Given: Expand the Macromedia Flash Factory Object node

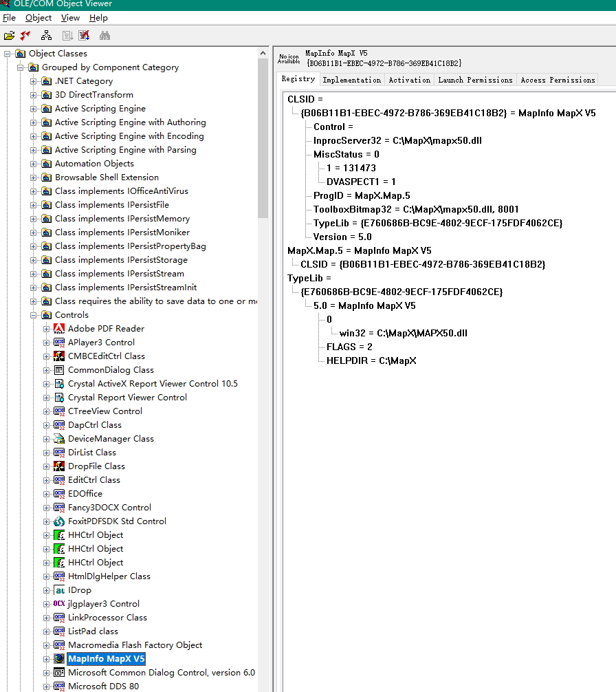Looking at the screenshot, I should (x=46, y=645).
